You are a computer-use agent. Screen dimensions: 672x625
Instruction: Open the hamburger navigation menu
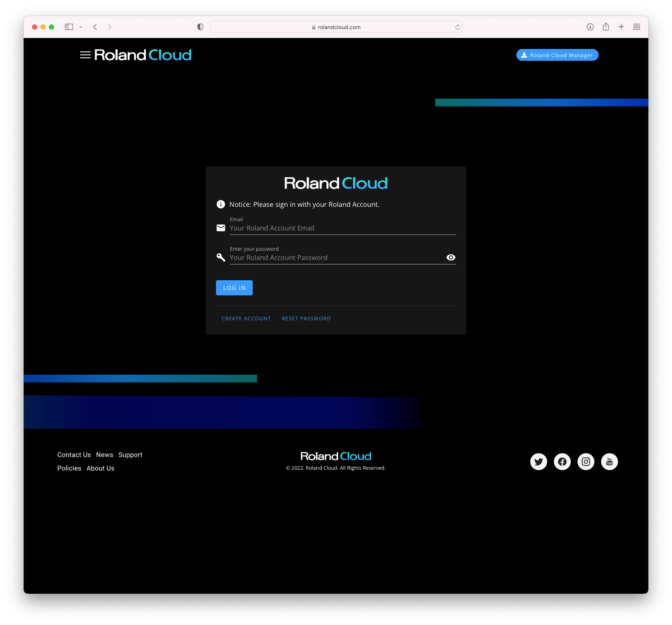(x=85, y=55)
